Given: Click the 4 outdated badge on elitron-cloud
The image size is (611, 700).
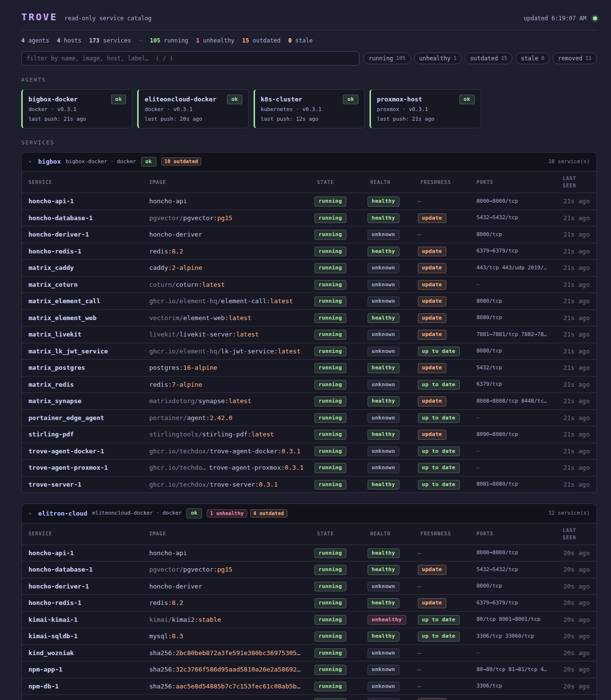Looking at the screenshot, I should tap(269, 514).
